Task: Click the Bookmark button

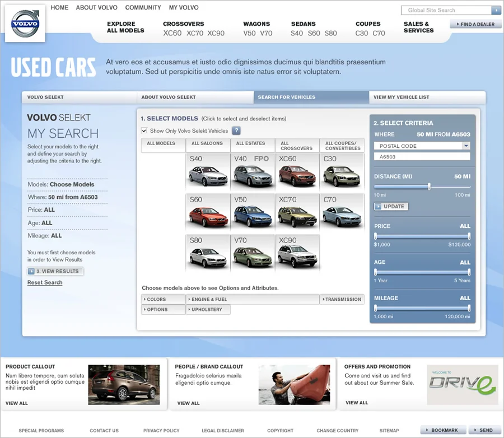Action: point(444,430)
